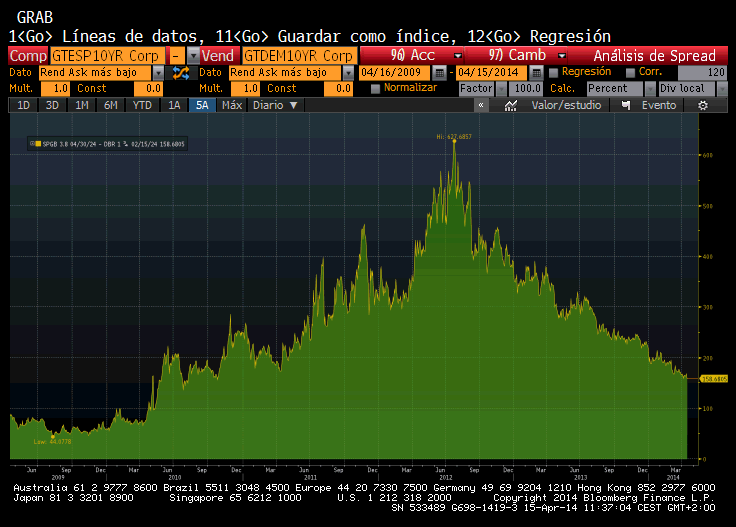Select the 6M time range tab
This screenshot has height=527, width=736.
(x=111, y=105)
